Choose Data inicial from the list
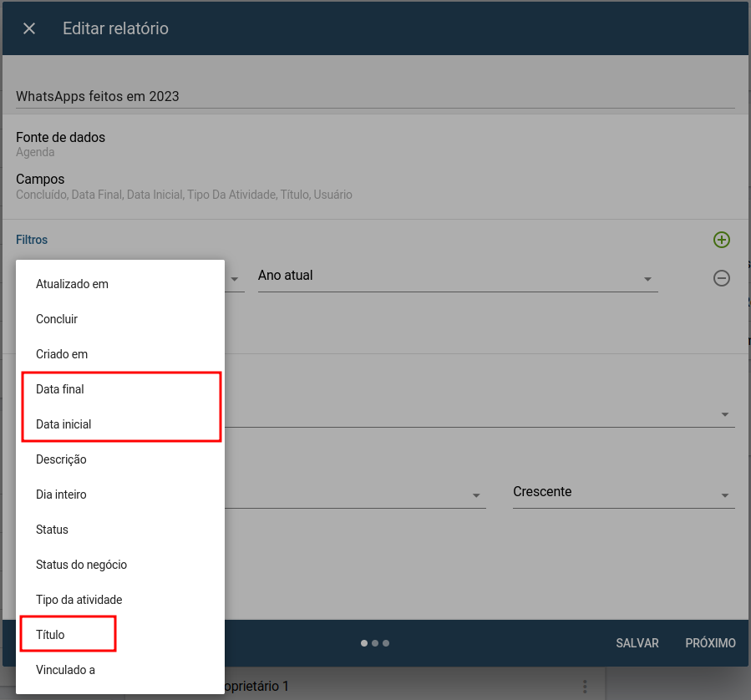The image size is (751, 700). 120,424
